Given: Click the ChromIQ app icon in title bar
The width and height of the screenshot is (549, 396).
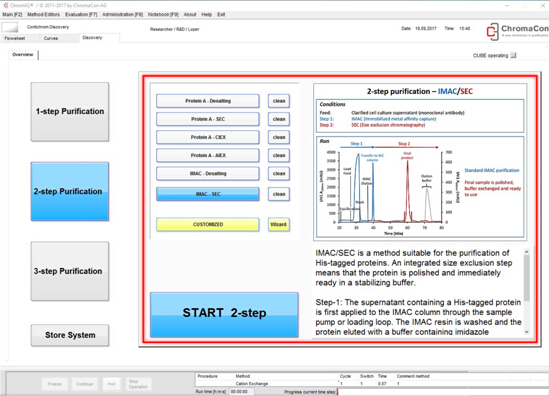Looking at the screenshot, I should 5,5.
